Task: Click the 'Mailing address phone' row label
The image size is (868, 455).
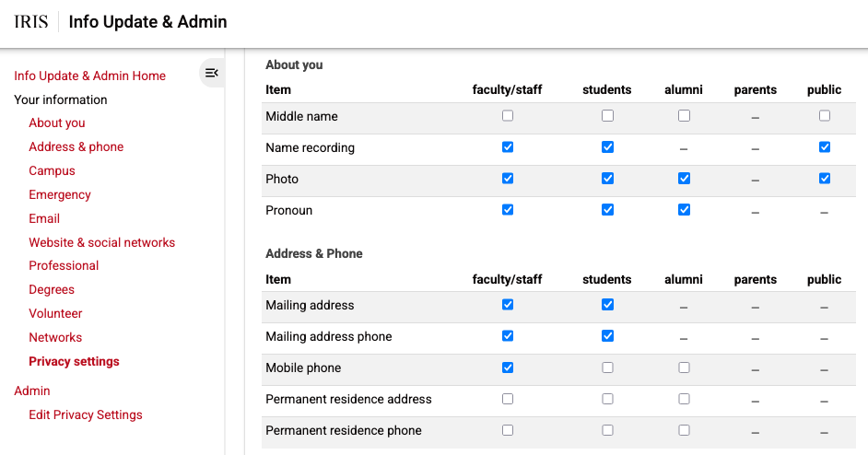Action: (329, 336)
